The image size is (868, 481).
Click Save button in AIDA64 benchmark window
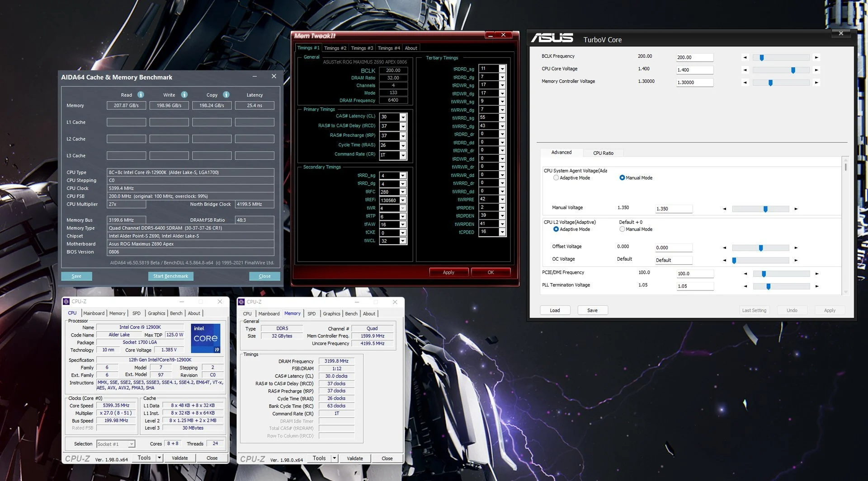point(76,276)
